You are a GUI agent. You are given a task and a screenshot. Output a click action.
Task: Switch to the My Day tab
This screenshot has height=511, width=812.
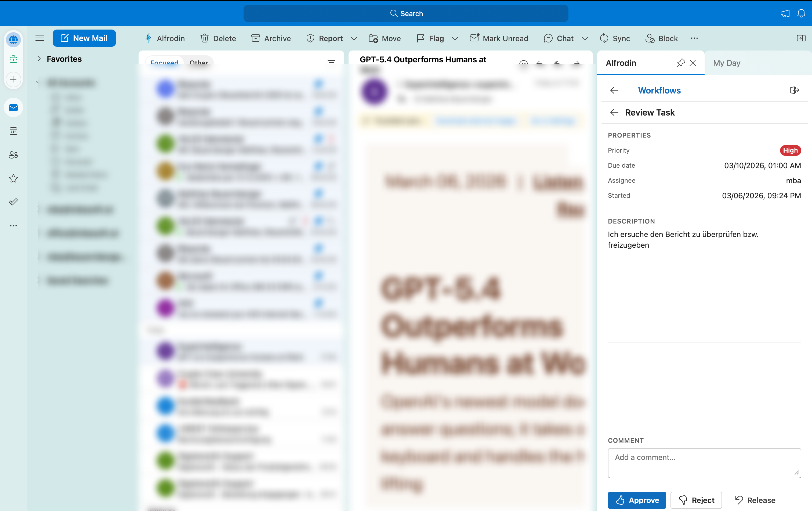(x=726, y=63)
